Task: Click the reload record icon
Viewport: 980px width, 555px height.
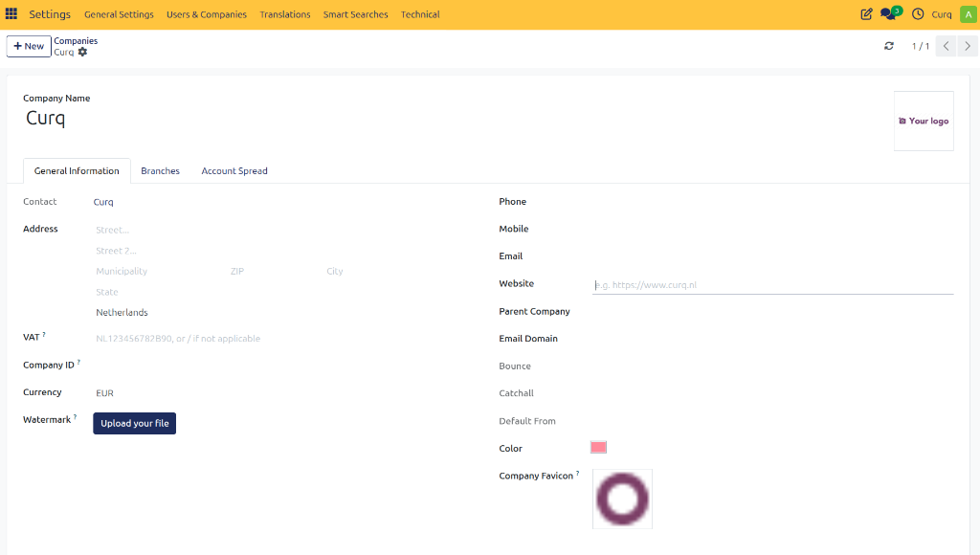Action: point(889,46)
